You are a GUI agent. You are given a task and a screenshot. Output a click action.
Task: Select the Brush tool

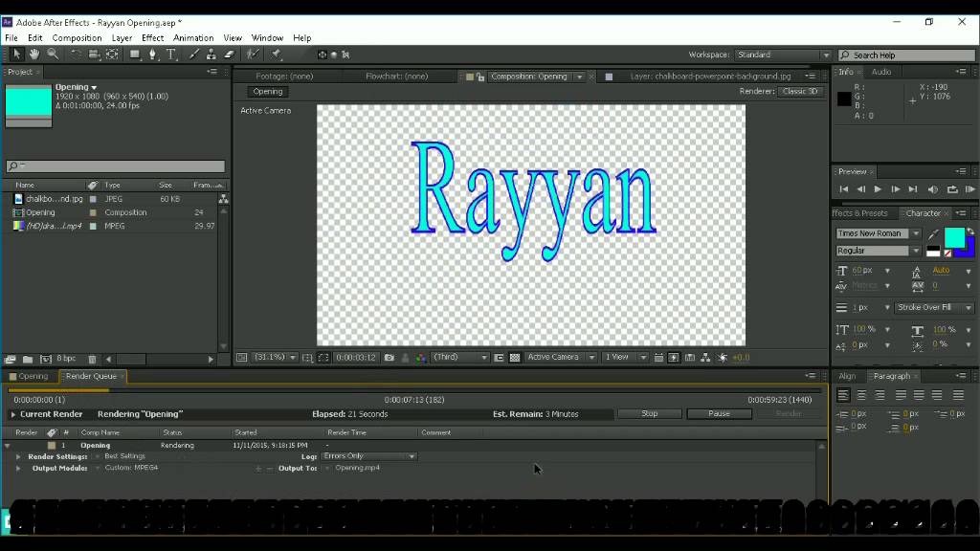point(193,55)
